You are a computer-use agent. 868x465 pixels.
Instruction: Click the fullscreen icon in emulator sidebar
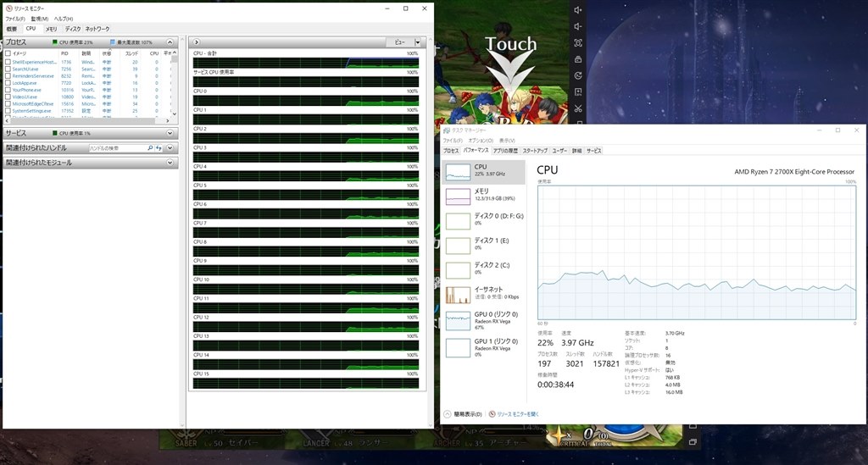[578, 42]
